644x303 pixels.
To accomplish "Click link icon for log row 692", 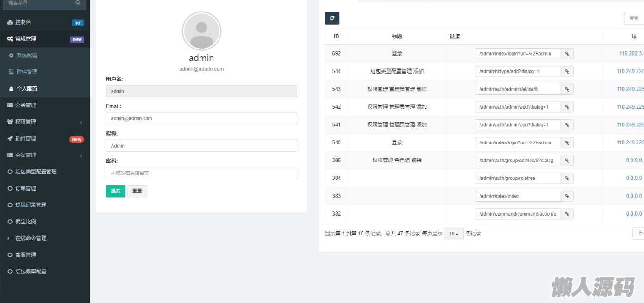I will point(567,54).
